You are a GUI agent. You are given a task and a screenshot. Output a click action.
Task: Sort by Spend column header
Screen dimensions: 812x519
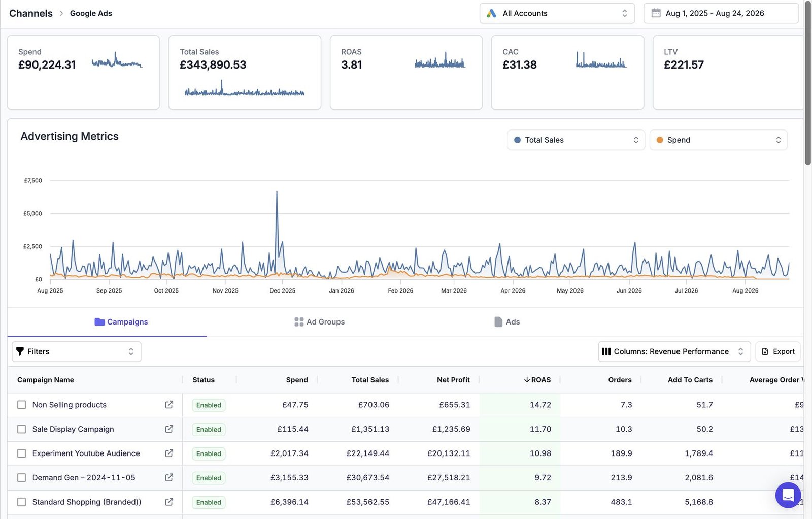click(x=297, y=380)
